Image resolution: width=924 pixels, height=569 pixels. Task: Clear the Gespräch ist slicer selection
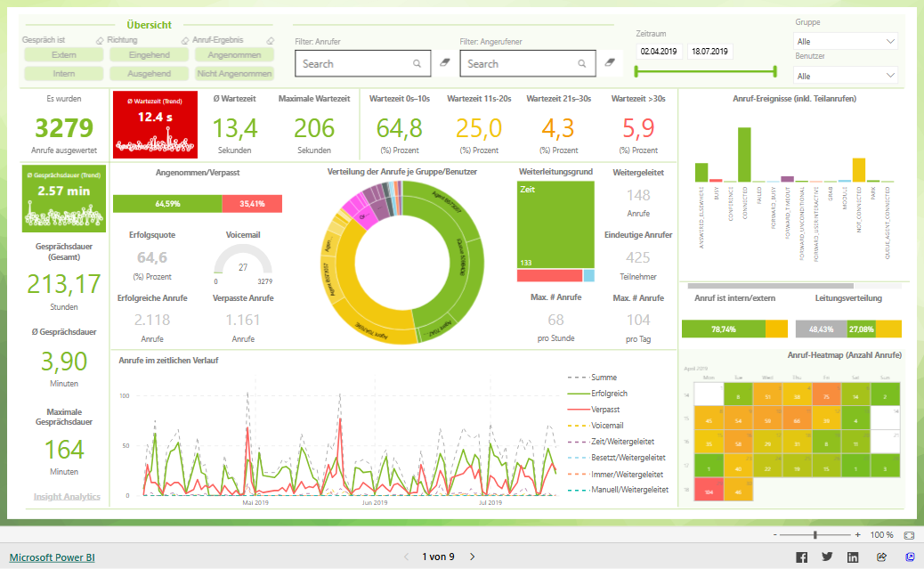(101, 41)
